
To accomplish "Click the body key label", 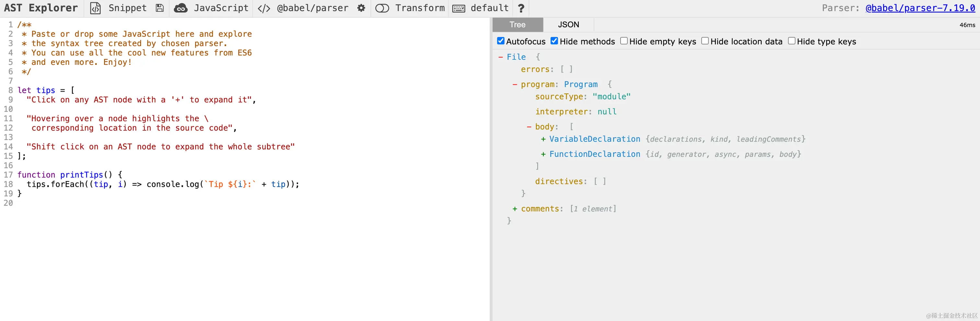I will click(x=544, y=127).
